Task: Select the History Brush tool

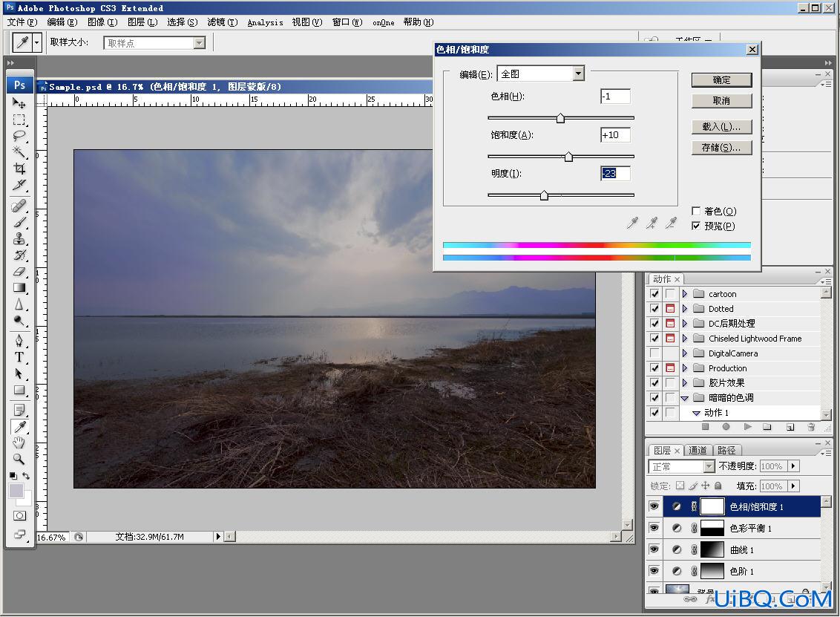Action: [x=19, y=255]
